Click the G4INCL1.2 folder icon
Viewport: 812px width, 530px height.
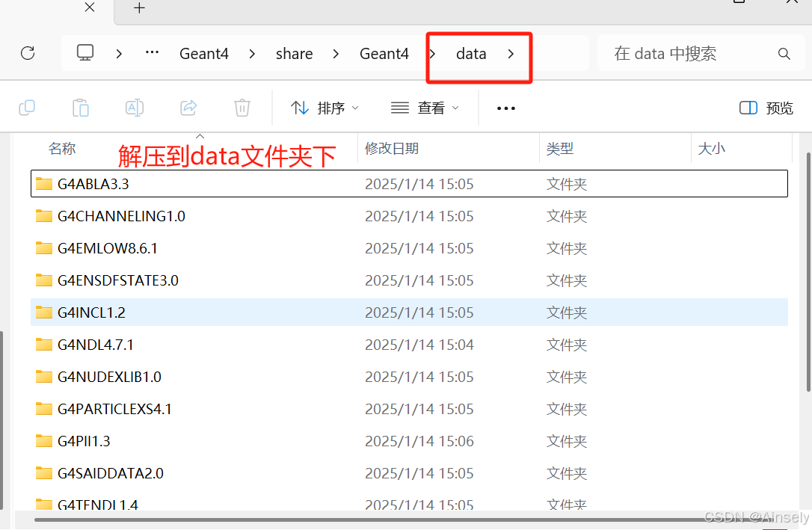[x=44, y=312]
